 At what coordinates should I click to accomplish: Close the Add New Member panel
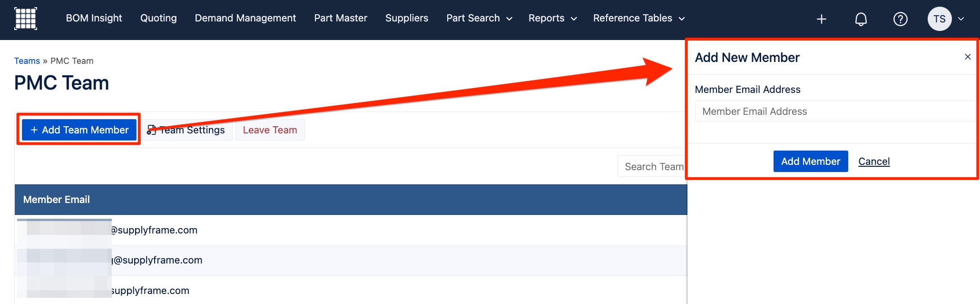point(967,57)
